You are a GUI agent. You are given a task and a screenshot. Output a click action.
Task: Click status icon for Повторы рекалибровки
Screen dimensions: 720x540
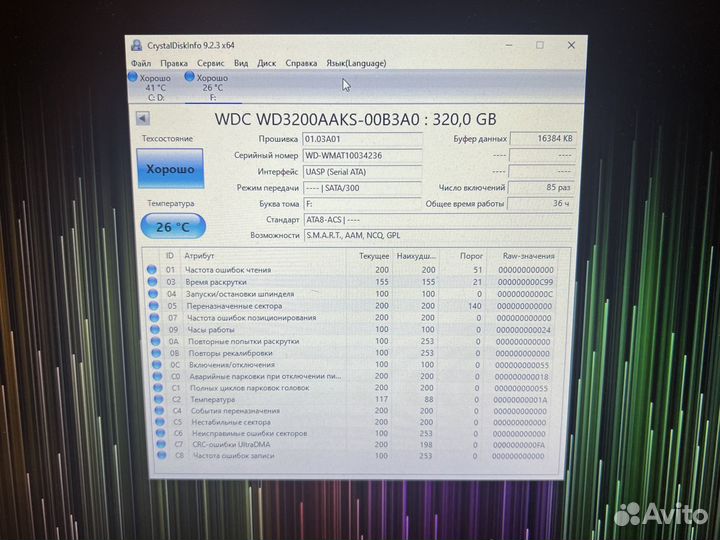click(156, 353)
